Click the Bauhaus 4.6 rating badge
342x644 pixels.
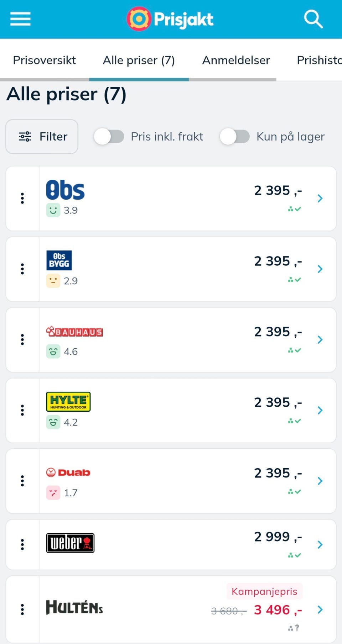[62, 352]
